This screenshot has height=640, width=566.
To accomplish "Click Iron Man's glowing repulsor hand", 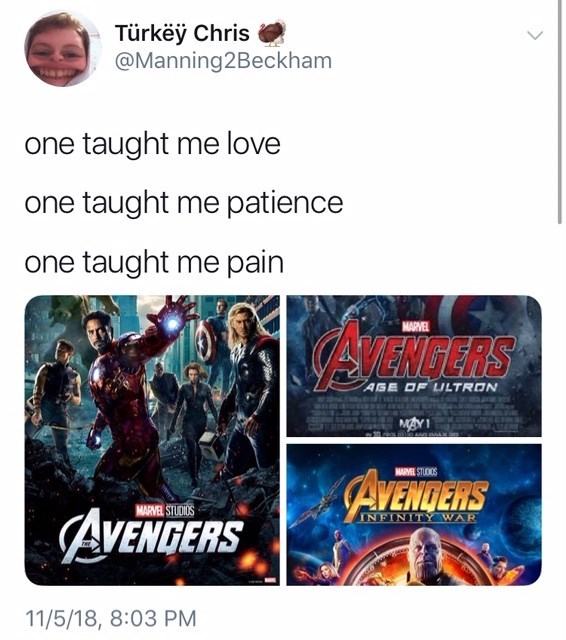I will (x=173, y=322).
